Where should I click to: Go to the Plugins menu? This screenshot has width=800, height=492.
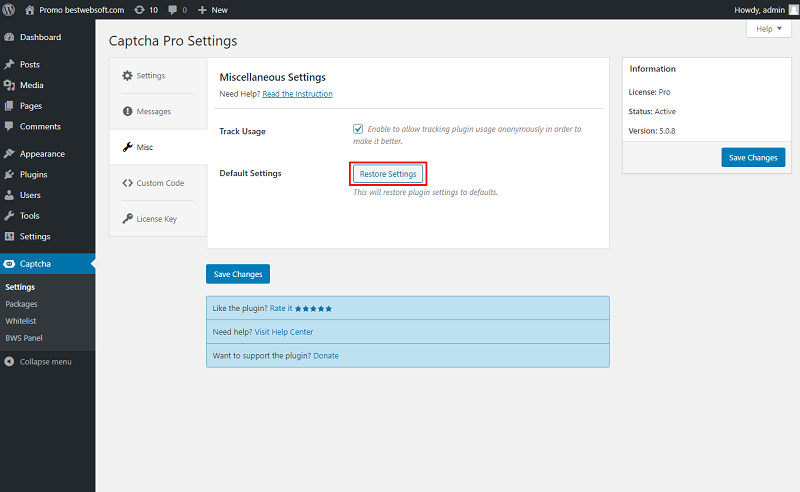pyautogui.click(x=33, y=175)
